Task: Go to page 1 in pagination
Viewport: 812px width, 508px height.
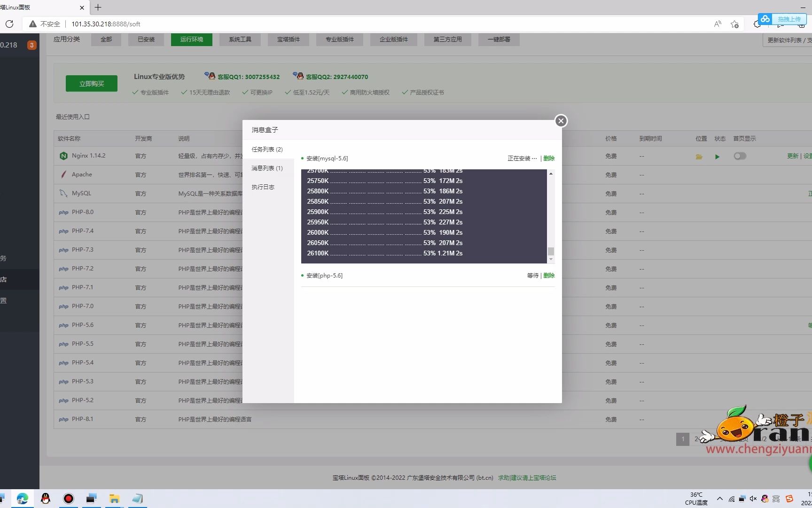Action: pyautogui.click(x=683, y=439)
